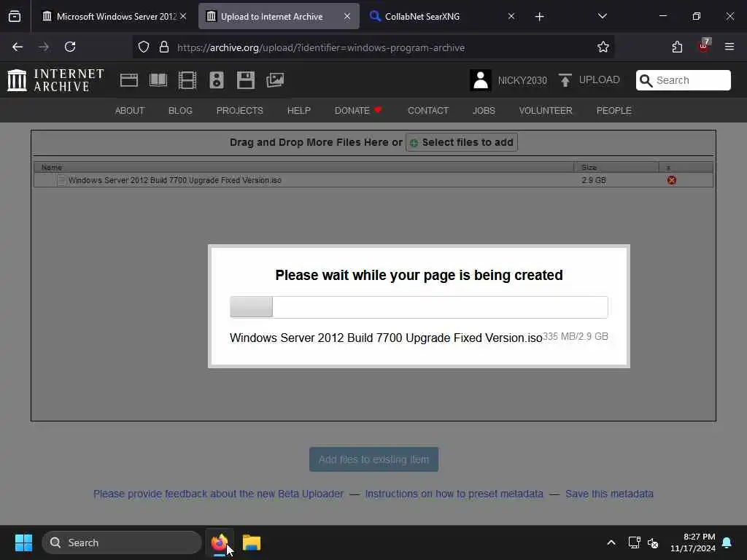The width and height of the screenshot is (747, 560).
Task: Open network status tray icon
Action: coord(634,542)
